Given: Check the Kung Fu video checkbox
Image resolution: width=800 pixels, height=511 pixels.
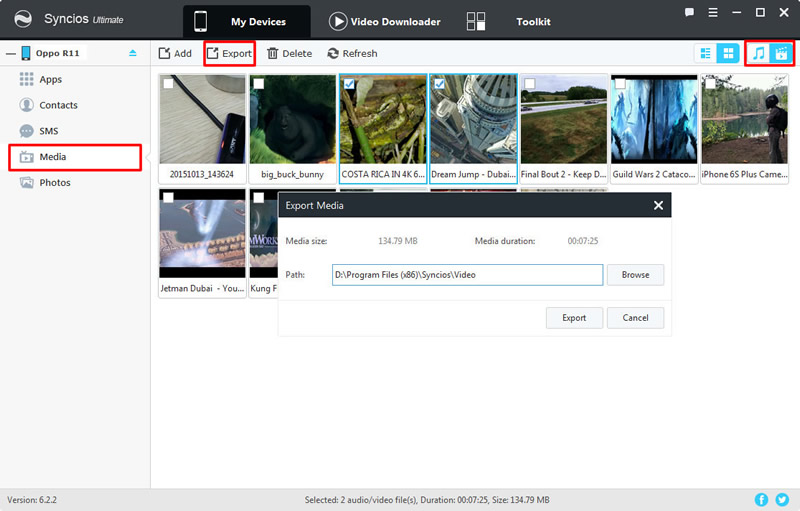Looking at the screenshot, I should tap(259, 197).
